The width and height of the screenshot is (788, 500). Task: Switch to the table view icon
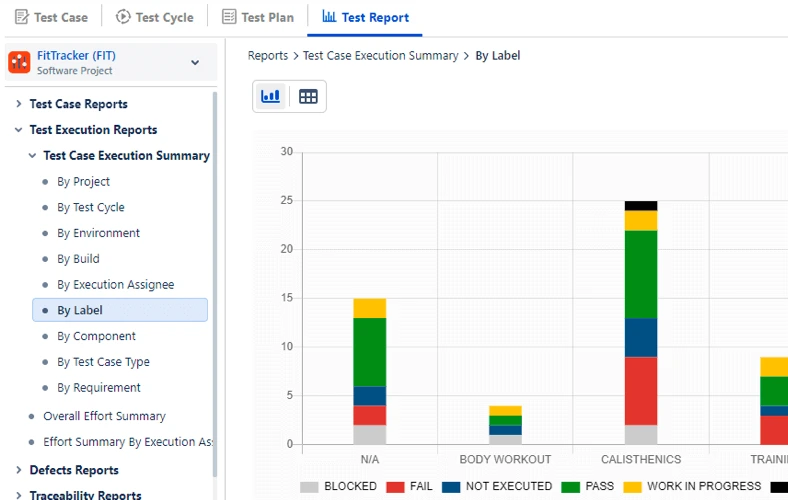(x=308, y=96)
